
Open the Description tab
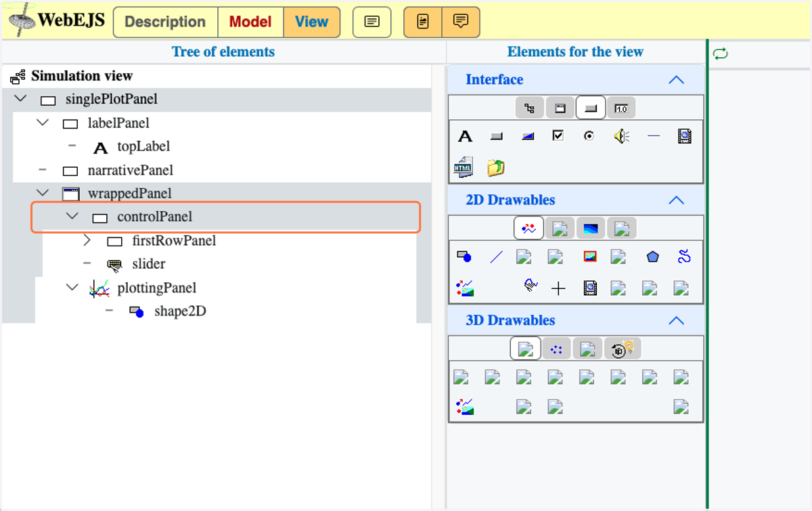click(x=165, y=22)
